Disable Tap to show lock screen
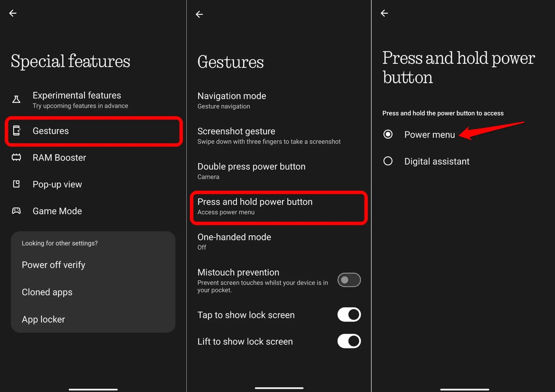The image size is (555, 392). 349,315
